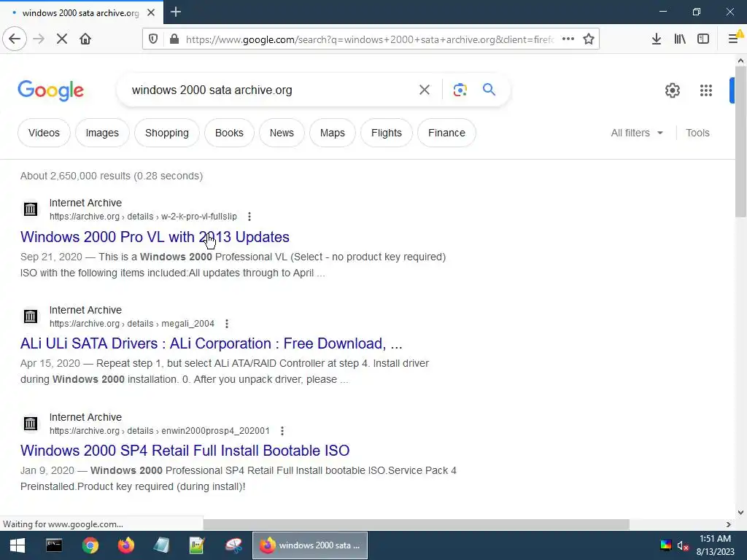Click the scroll-down arrow of the page
The image size is (747, 560).
pyautogui.click(x=740, y=513)
